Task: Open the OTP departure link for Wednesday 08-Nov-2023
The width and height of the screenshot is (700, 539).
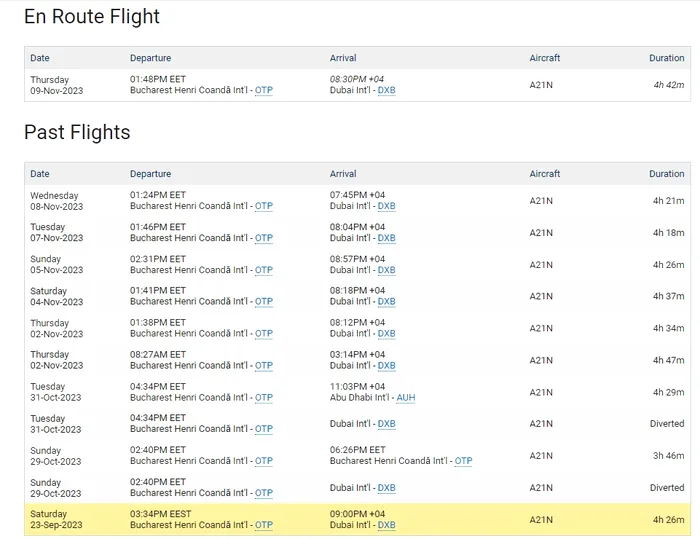Action: [x=264, y=206]
